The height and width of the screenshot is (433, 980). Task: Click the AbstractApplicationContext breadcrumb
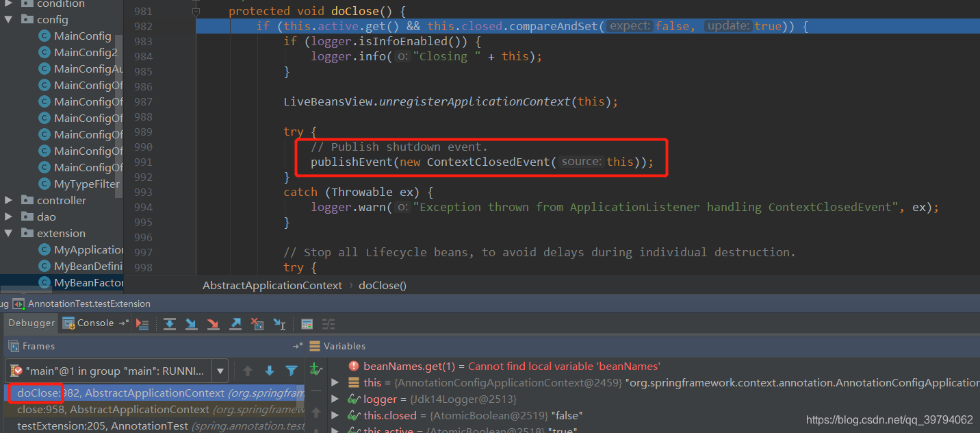[272, 285]
